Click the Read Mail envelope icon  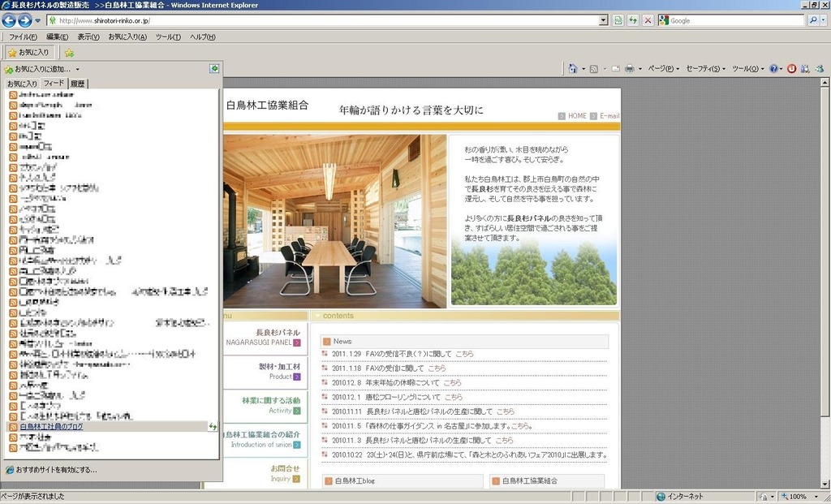pos(615,69)
